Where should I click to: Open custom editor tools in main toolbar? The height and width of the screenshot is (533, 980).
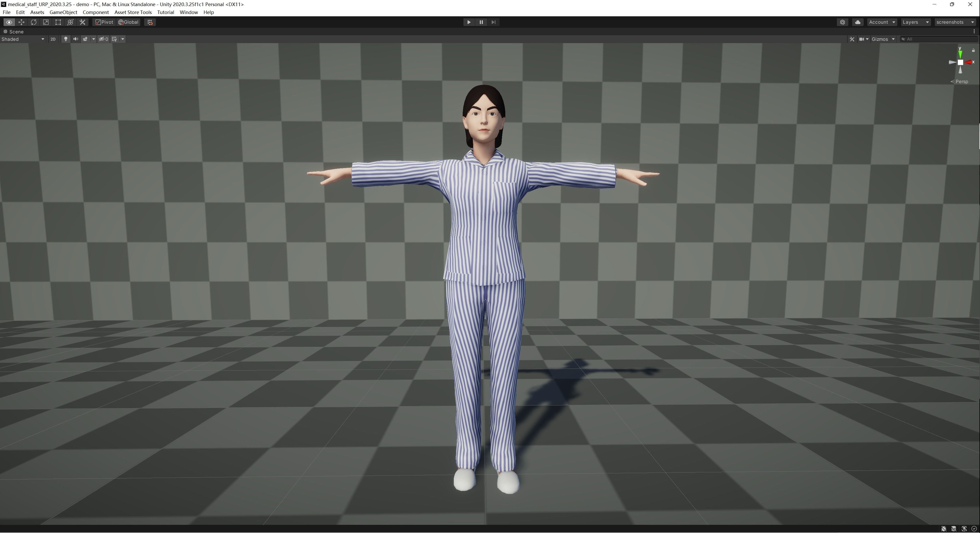pyautogui.click(x=83, y=22)
